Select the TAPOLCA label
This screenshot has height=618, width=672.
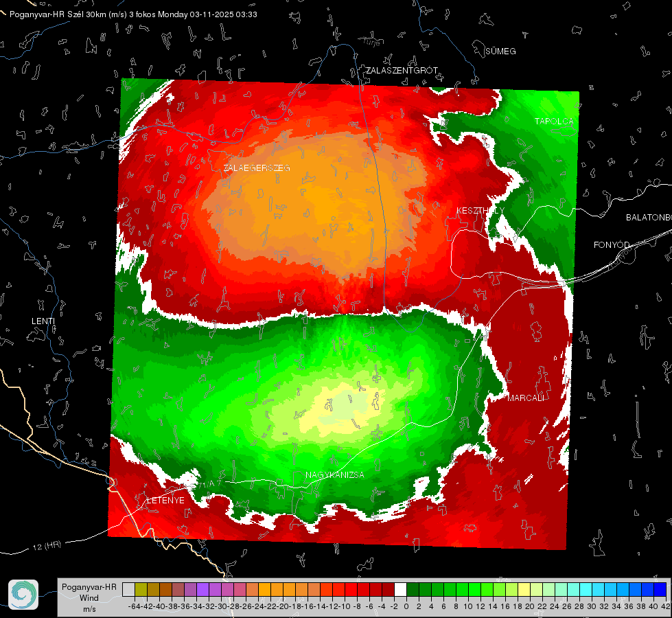click(554, 122)
